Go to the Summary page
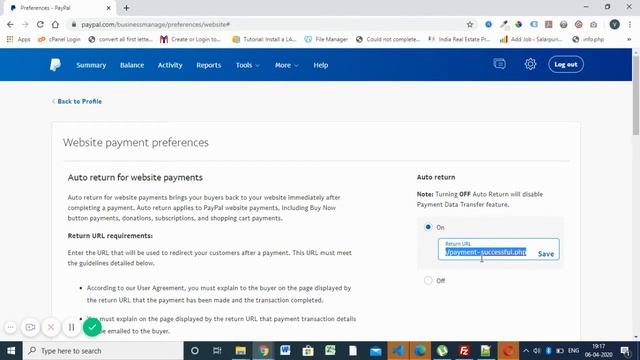 91,65
